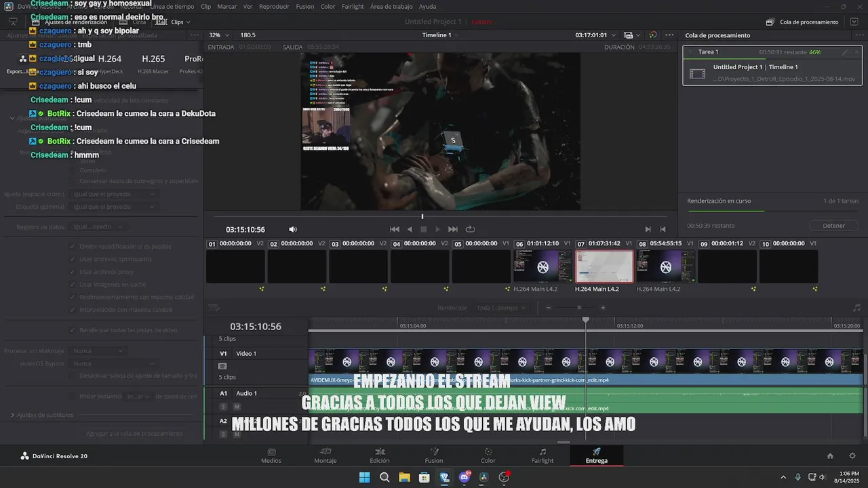Image resolution: width=868 pixels, height=488 pixels.
Task: Toggle the Cola de procesamiento panel button
Action: 803,22
